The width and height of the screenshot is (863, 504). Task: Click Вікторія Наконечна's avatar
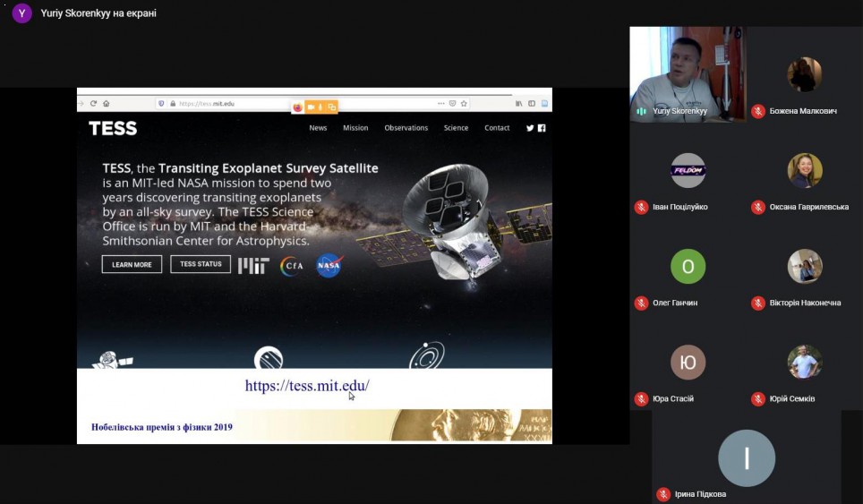pyautogui.click(x=804, y=266)
